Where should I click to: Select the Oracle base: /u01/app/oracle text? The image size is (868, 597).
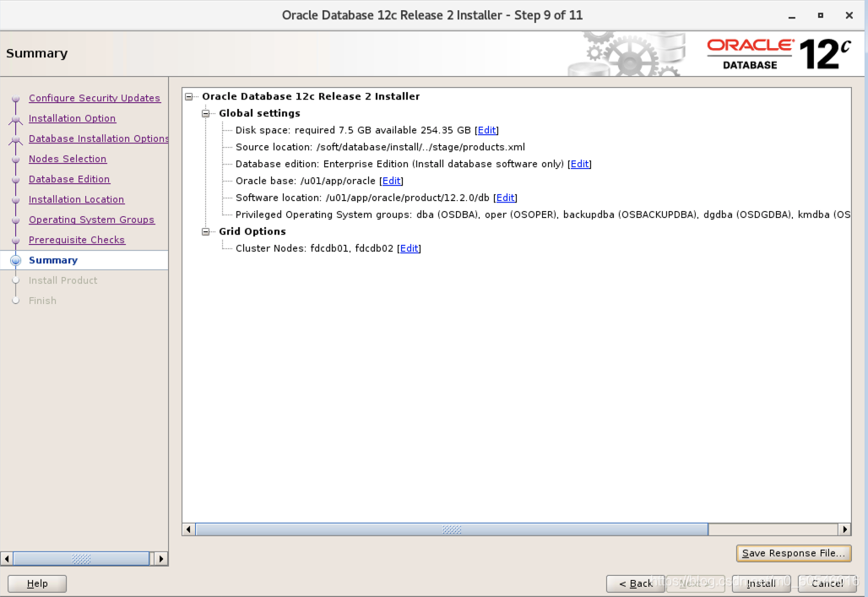coord(306,181)
